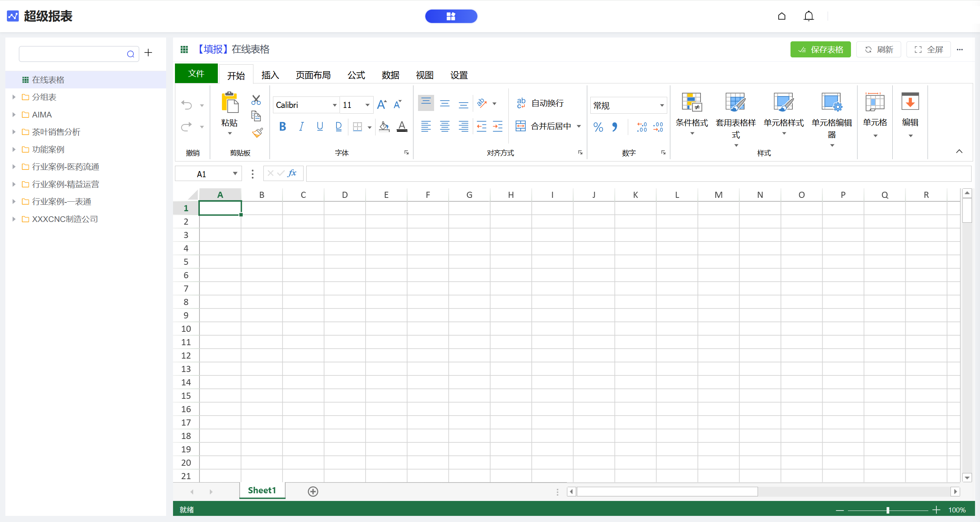Viewport: 980px width, 522px height.
Task: Open table format styles (套用表格样式)
Action: [x=736, y=119]
